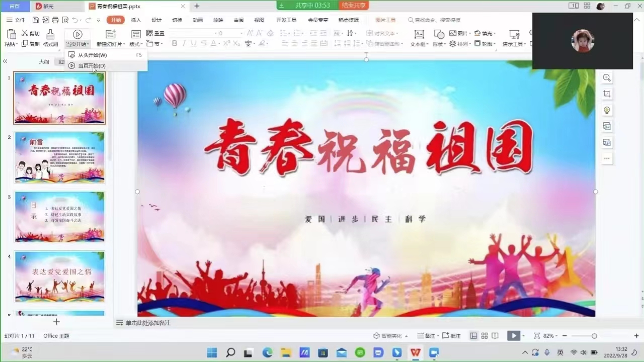Click the crop icon in right sidebar
Viewport: 644px width, 362px height.
[x=607, y=94]
